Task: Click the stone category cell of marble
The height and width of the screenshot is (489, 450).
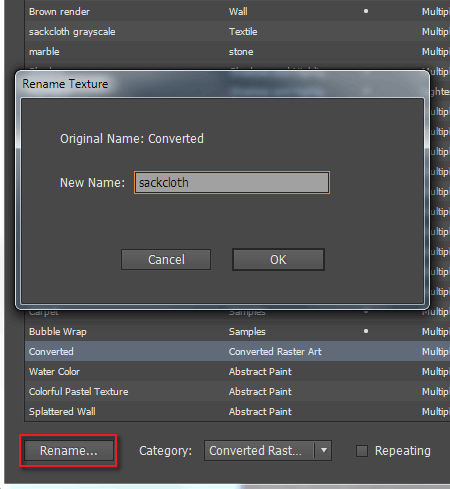Action: [x=241, y=52]
